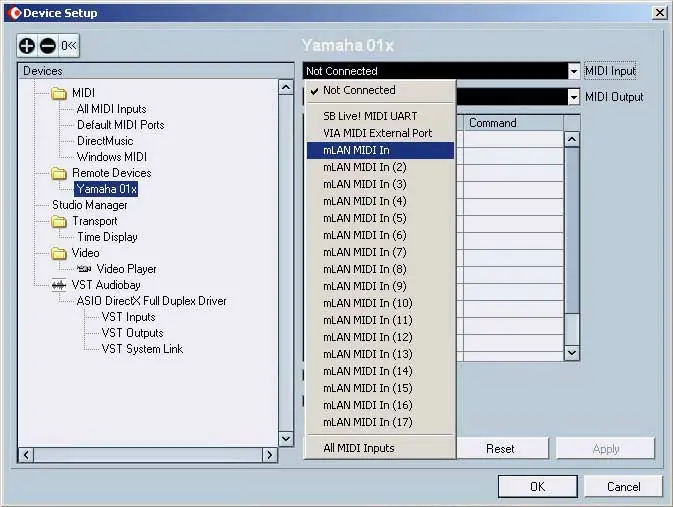
Task: Click the VST Audiobay waveform icon
Action: [59, 285]
